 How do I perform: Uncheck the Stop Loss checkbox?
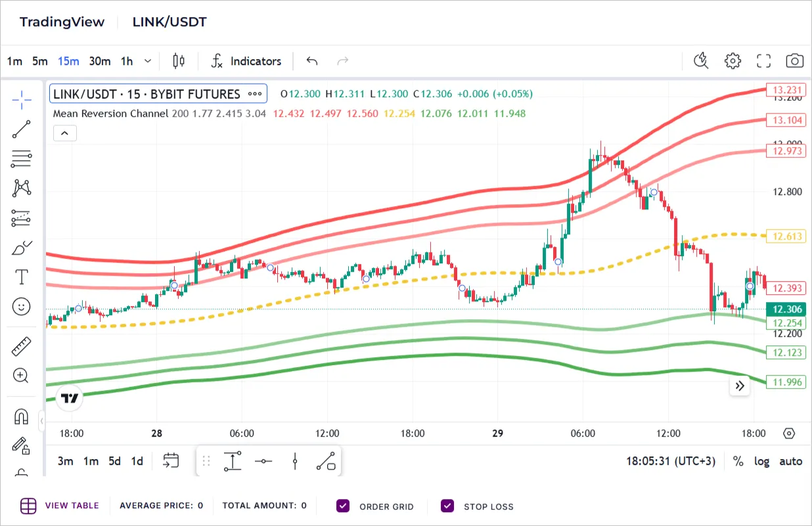click(447, 506)
